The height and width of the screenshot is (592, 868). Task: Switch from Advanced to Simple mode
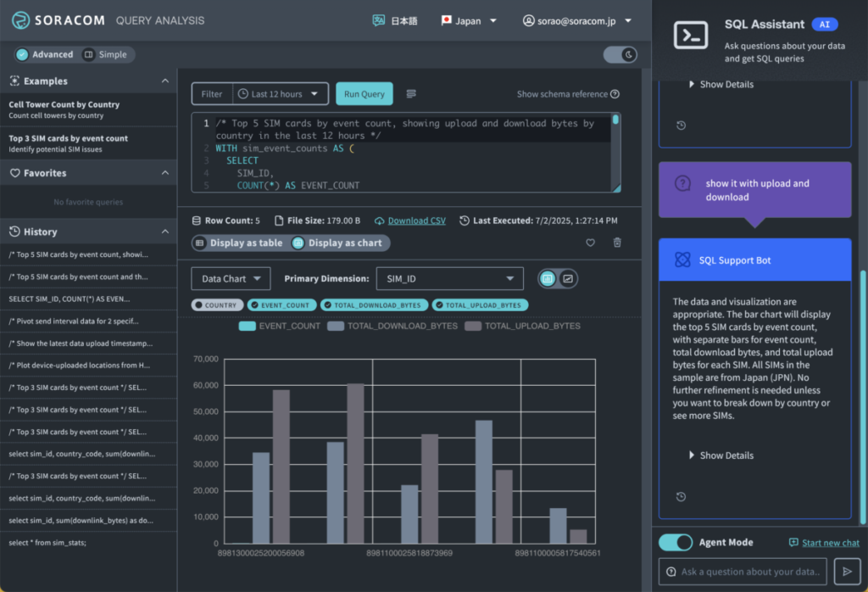108,53
